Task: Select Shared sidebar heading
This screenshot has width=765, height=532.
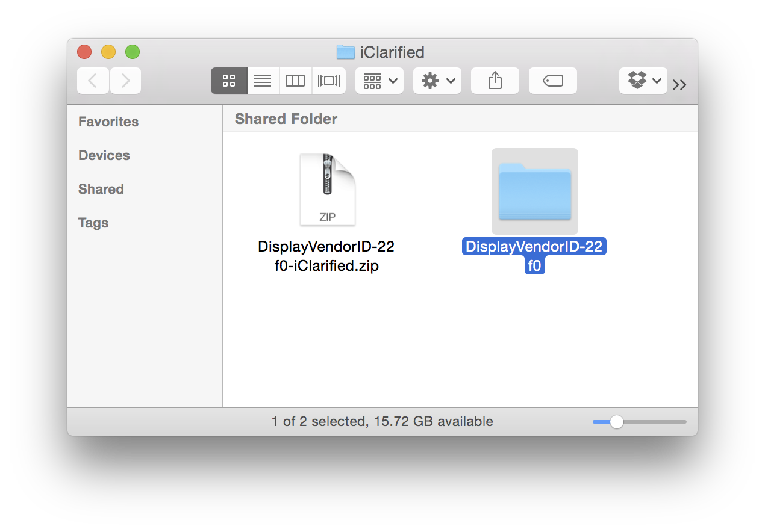Action: [101, 189]
